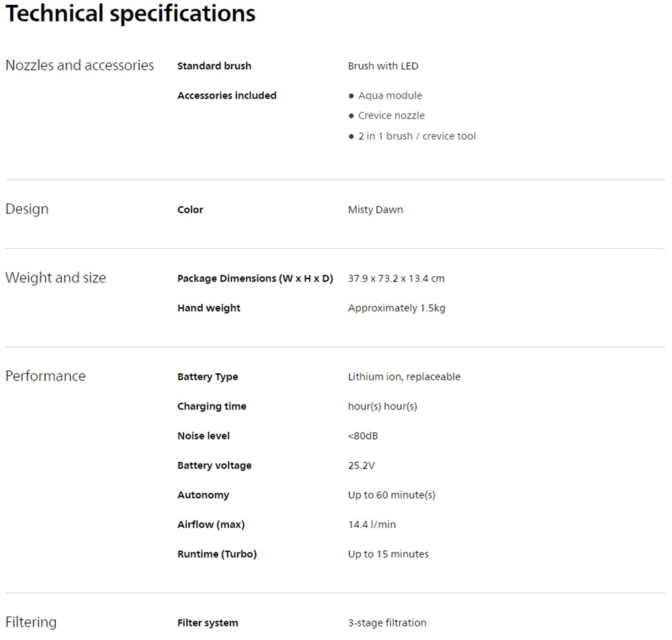Select the Standard brush label

coord(214,66)
